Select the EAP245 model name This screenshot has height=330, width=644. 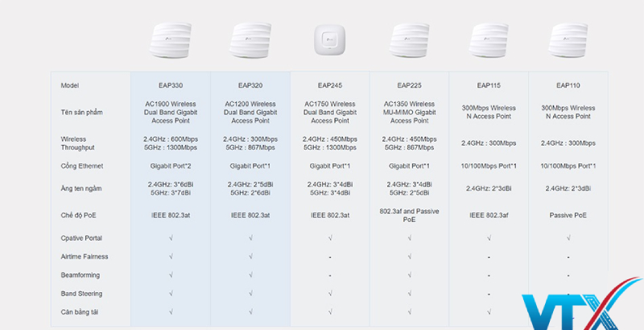330,85
